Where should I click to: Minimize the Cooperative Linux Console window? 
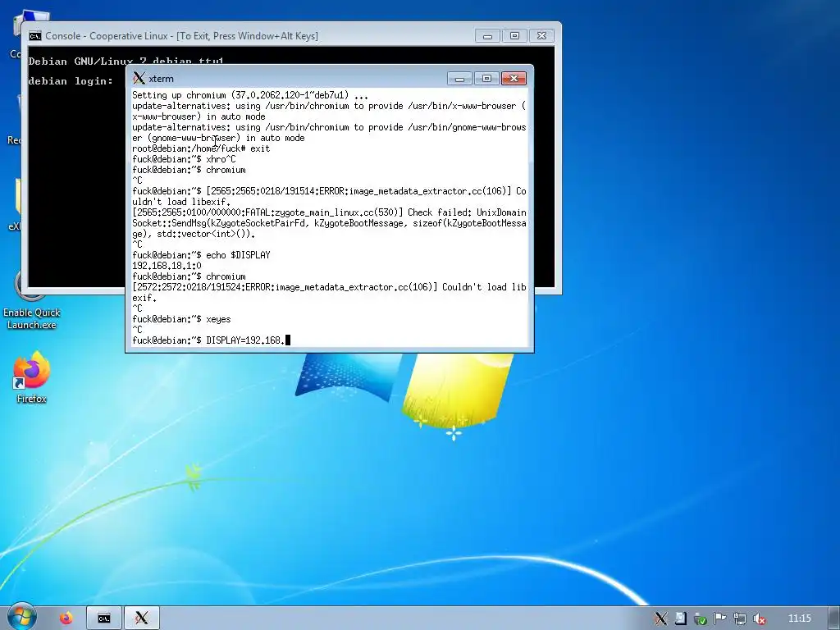coord(487,36)
